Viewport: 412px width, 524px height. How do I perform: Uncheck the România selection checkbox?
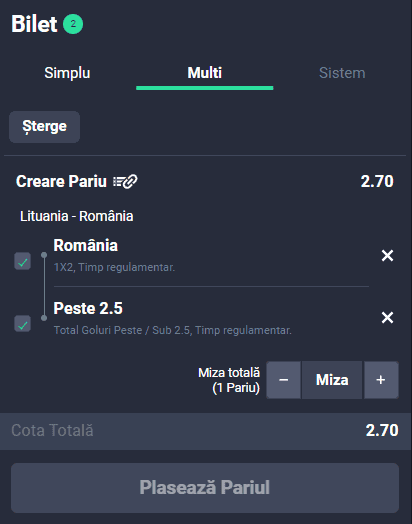(x=22, y=261)
